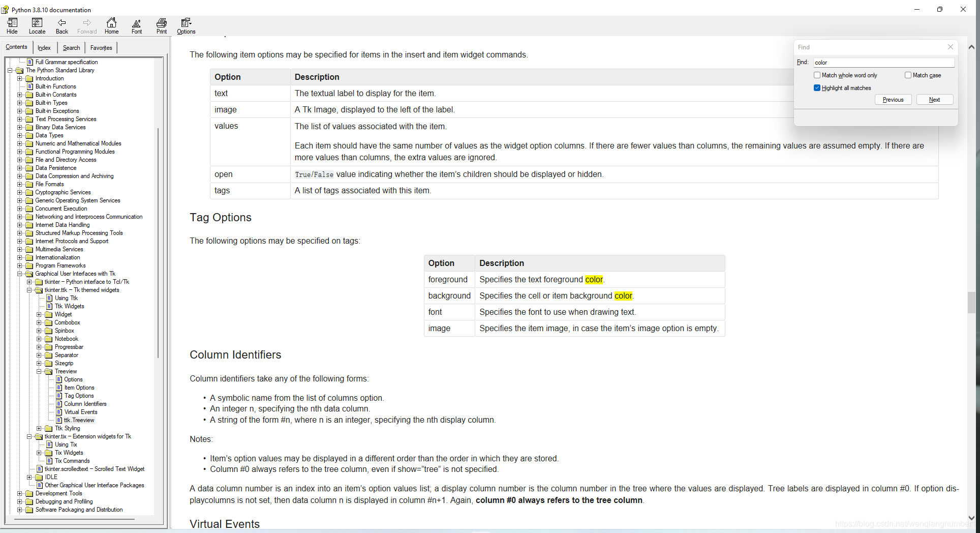Expand the Built-in Types node
Viewport: 980px width, 533px height.
[x=19, y=103]
